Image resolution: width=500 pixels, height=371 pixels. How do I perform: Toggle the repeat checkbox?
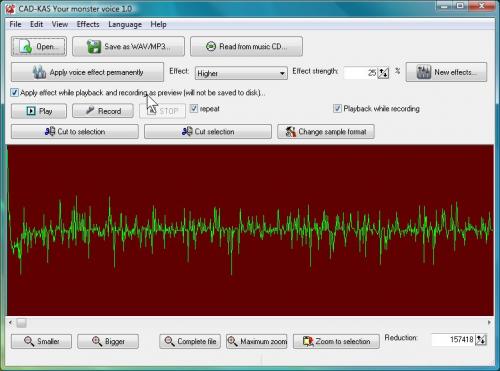(x=194, y=108)
